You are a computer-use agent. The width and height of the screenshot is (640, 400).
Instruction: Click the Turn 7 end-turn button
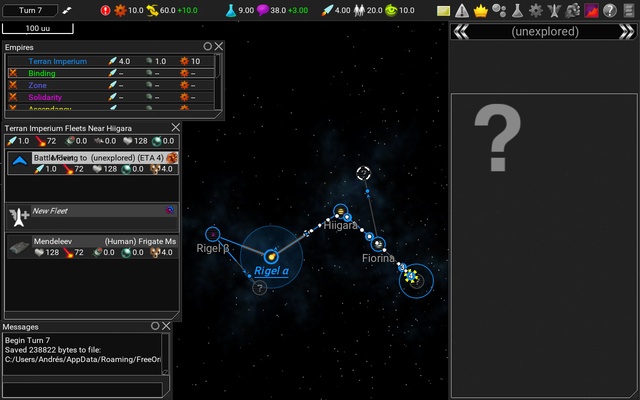[30, 10]
